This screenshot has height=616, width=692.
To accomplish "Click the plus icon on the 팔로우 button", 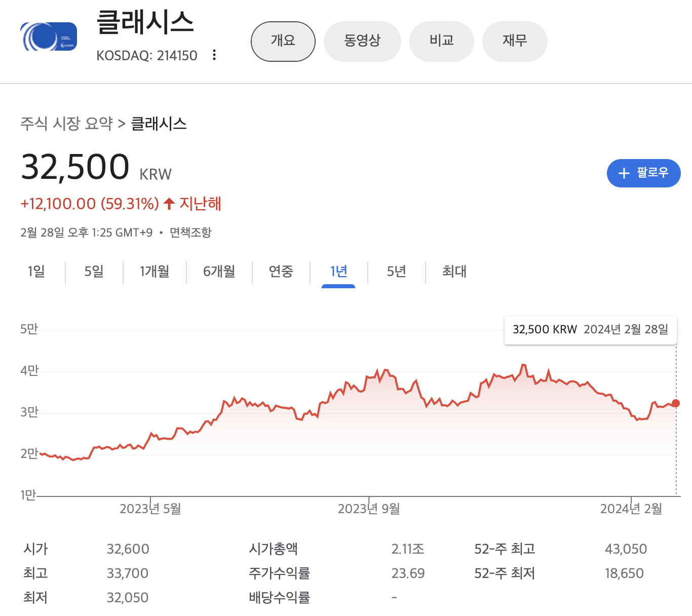I will tap(624, 173).
